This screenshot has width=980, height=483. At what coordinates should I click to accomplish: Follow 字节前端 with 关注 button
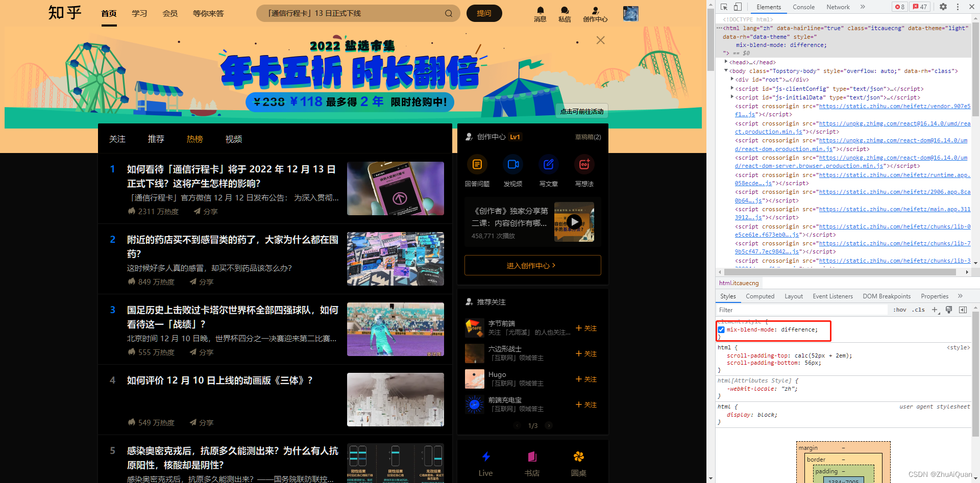pyautogui.click(x=586, y=328)
